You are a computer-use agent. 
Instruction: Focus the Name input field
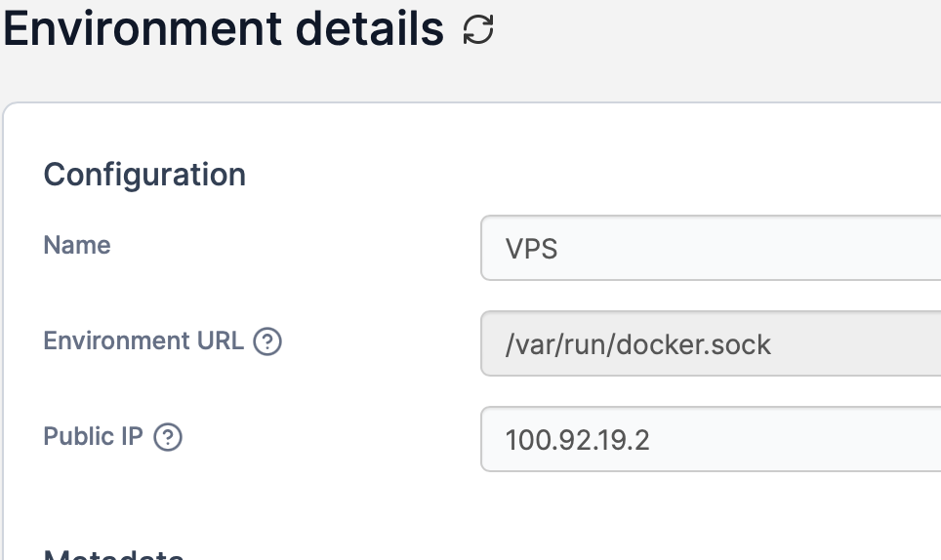tap(711, 248)
